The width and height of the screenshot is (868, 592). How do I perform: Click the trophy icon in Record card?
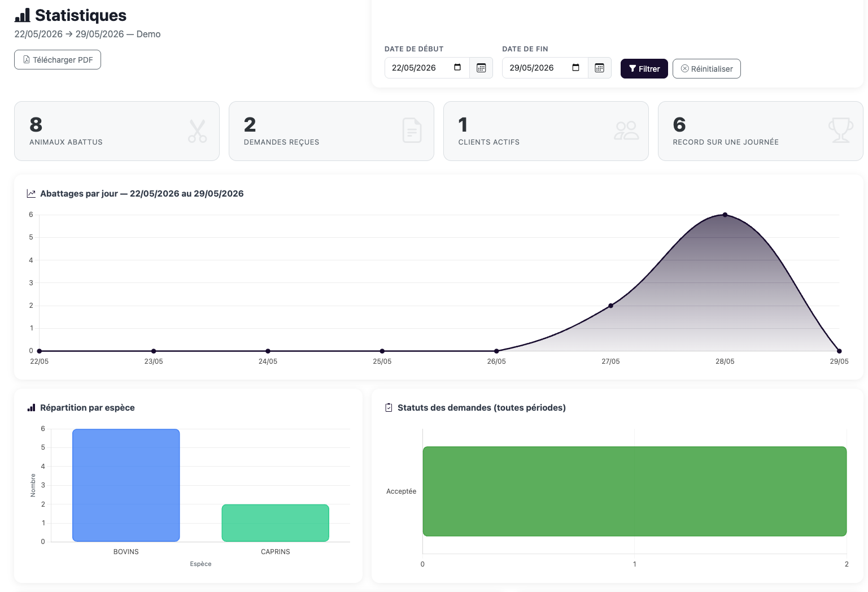841,130
